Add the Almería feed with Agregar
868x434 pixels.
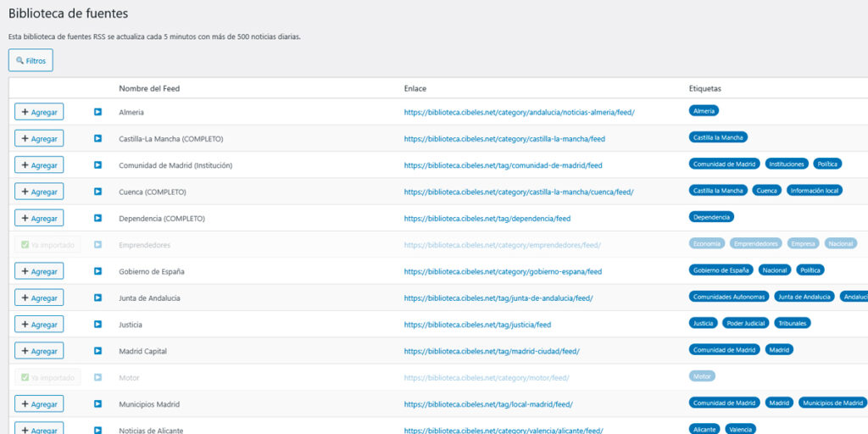pyautogui.click(x=39, y=112)
